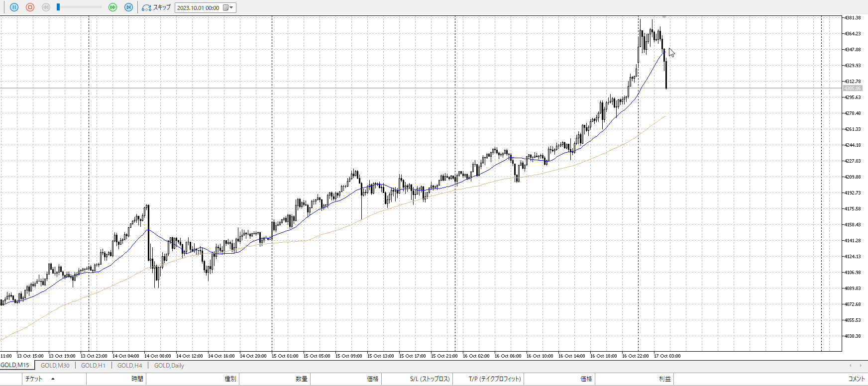The width and height of the screenshot is (868, 386).
Task: Step forward to the next bar
Action: (128, 7)
